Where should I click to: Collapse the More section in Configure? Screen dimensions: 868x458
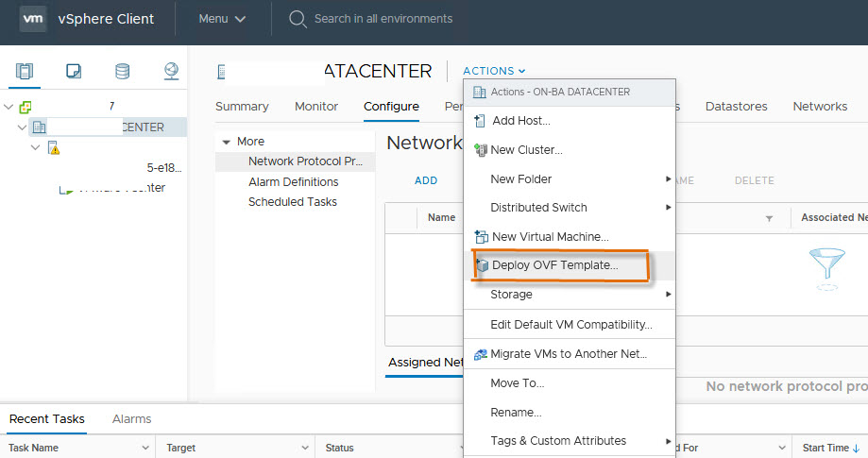[x=226, y=142]
